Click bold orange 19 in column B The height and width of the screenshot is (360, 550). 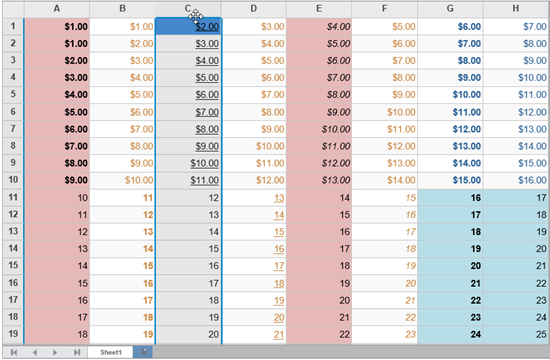pyautogui.click(x=148, y=334)
